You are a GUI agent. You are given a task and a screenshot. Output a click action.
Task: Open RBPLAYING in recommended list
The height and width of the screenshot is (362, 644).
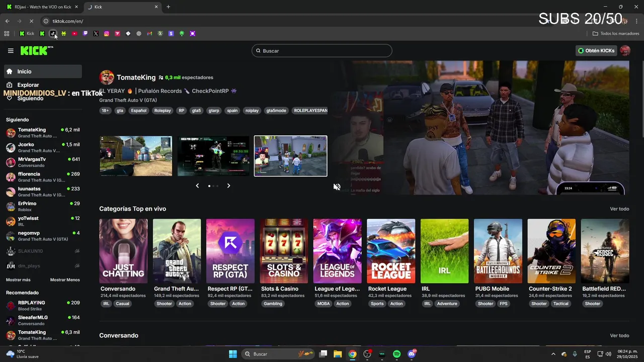[43, 306]
